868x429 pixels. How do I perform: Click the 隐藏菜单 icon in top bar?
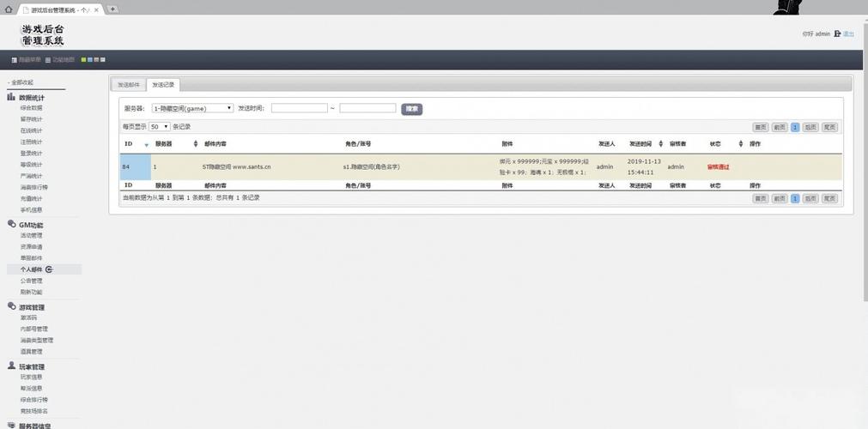pos(15,60)
